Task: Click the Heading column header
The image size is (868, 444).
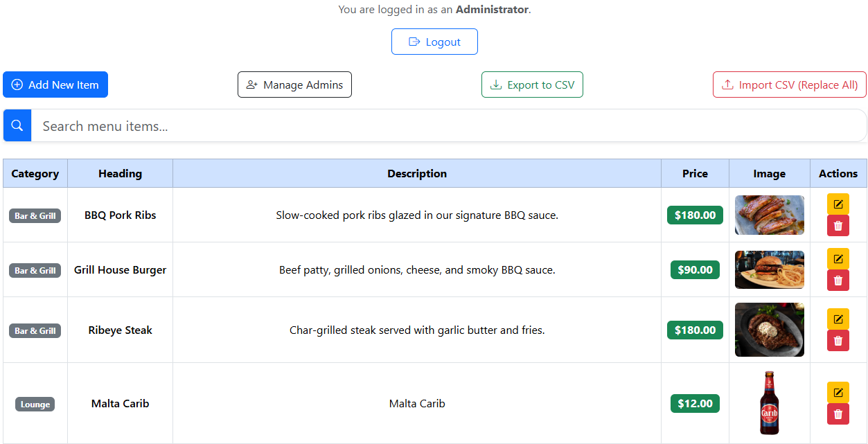Action: coord(120,173)
